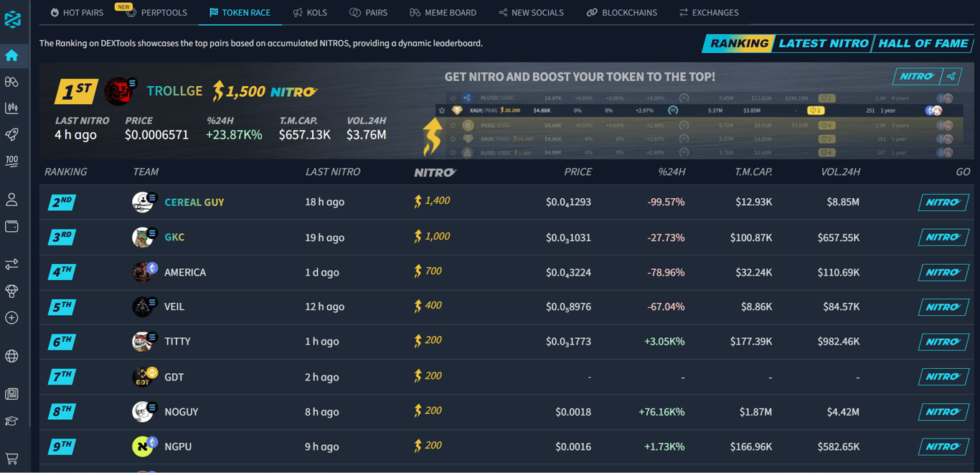This screenshot has width=980, height=473.
Task: Click CEREAL GUY token avatar
Action: pyautogui.click(x=143, y=202)
